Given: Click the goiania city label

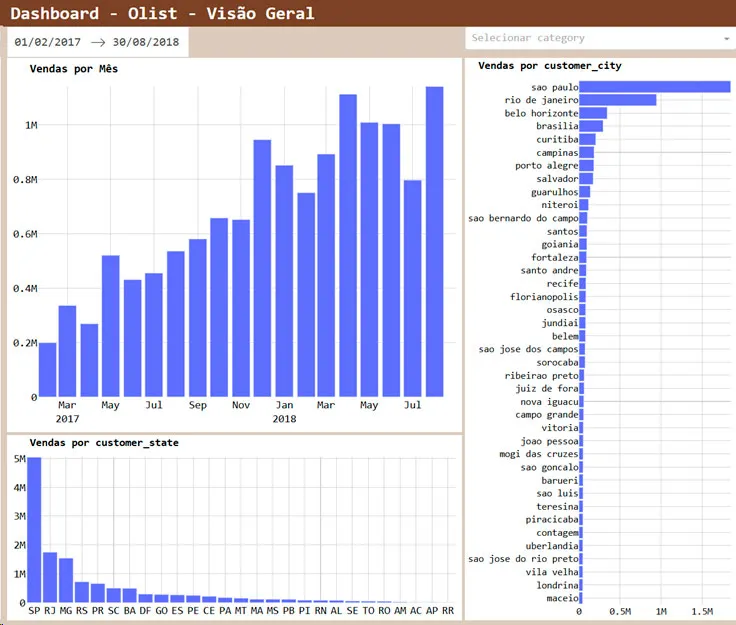Looking at the screenshot, I should point(560,244).
